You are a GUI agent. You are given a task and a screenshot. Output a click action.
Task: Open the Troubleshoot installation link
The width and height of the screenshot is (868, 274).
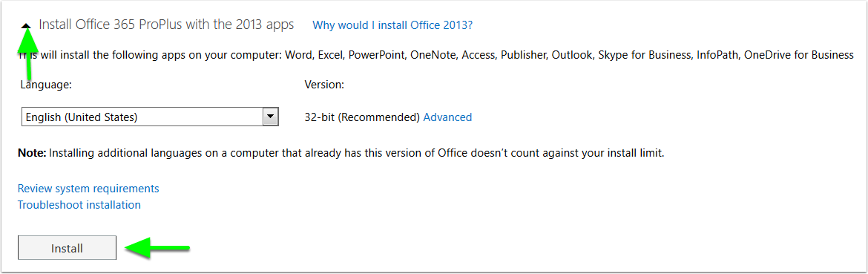click(79, 205)
